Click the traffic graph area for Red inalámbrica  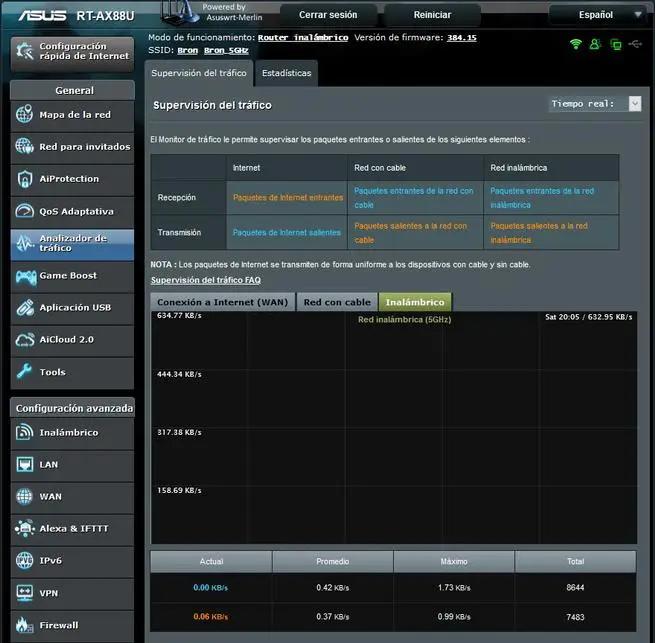(394, 427)
